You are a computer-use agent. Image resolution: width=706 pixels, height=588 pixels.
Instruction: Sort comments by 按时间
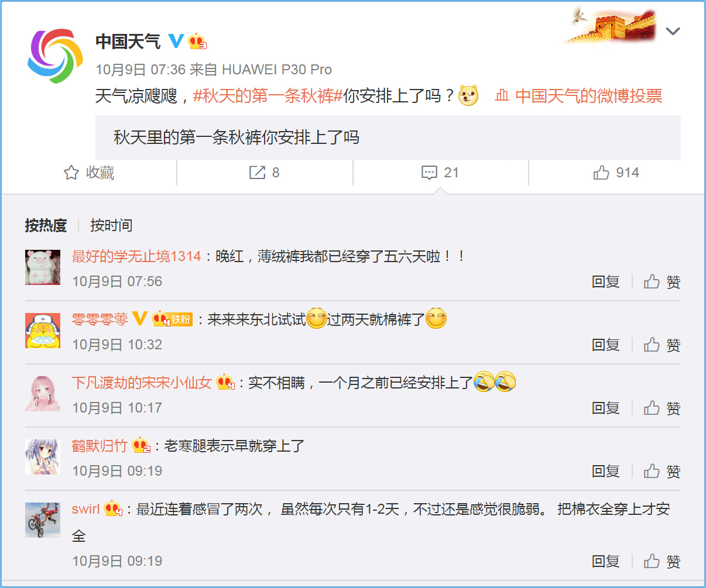(x=111, y=225)
